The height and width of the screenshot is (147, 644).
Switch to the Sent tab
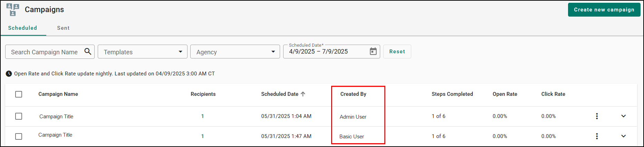tap(63, 28)
